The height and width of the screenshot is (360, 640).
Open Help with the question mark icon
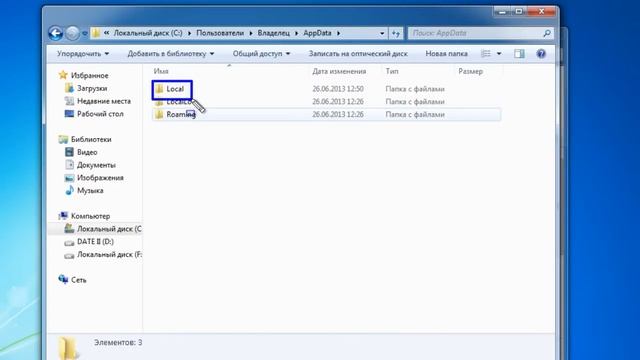tap(541, 53)
